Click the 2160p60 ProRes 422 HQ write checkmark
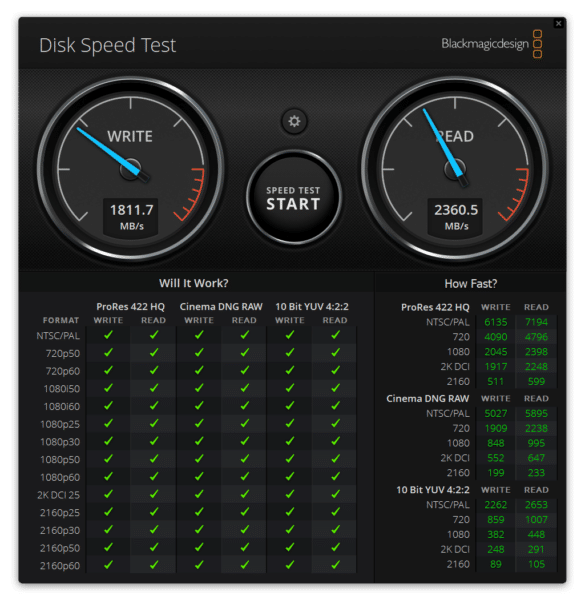585x604 pixels. pyautogui.click(x=108, y=565)
